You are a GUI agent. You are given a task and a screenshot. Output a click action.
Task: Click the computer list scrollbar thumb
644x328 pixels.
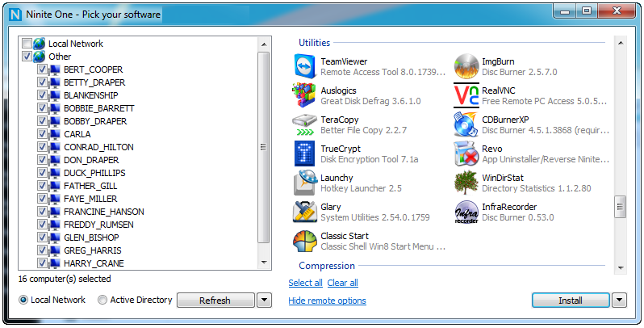(x=264, y=147)
